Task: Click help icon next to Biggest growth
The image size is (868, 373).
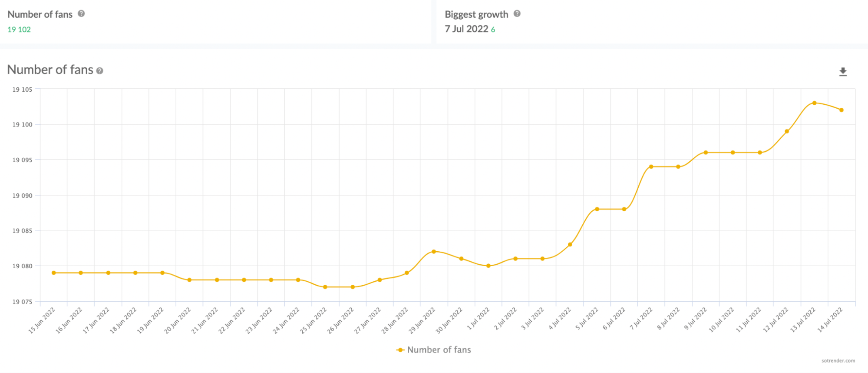Action: pos(517,14)
